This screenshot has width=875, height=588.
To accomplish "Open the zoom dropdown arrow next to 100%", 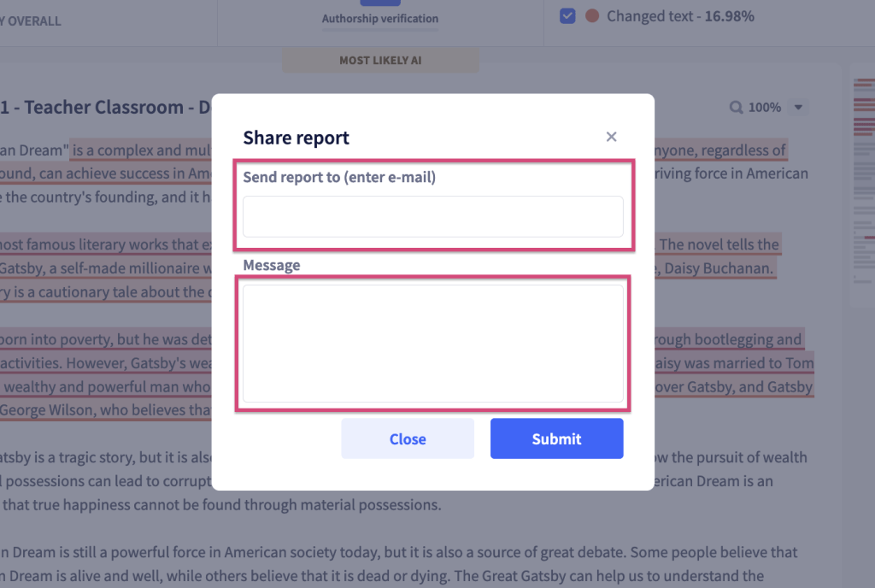I will point(798,107).
